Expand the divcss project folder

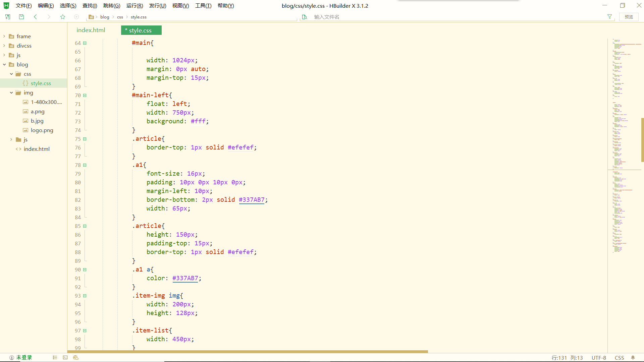pos(4,46)
